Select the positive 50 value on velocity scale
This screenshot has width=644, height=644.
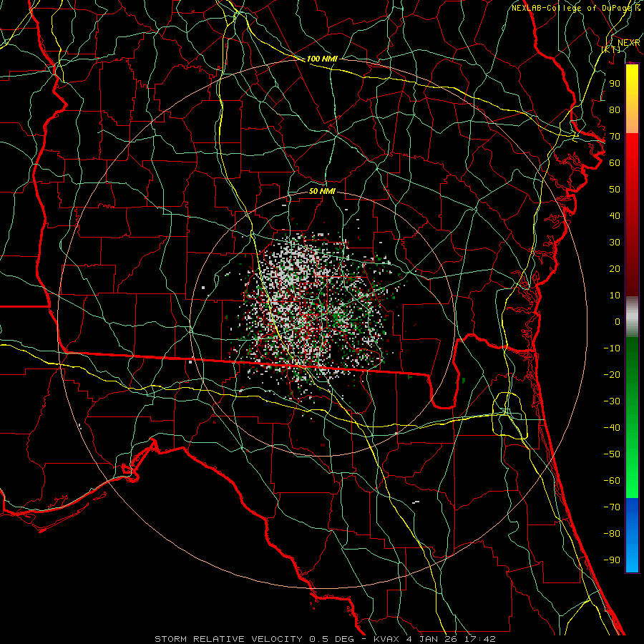point(615,190)
